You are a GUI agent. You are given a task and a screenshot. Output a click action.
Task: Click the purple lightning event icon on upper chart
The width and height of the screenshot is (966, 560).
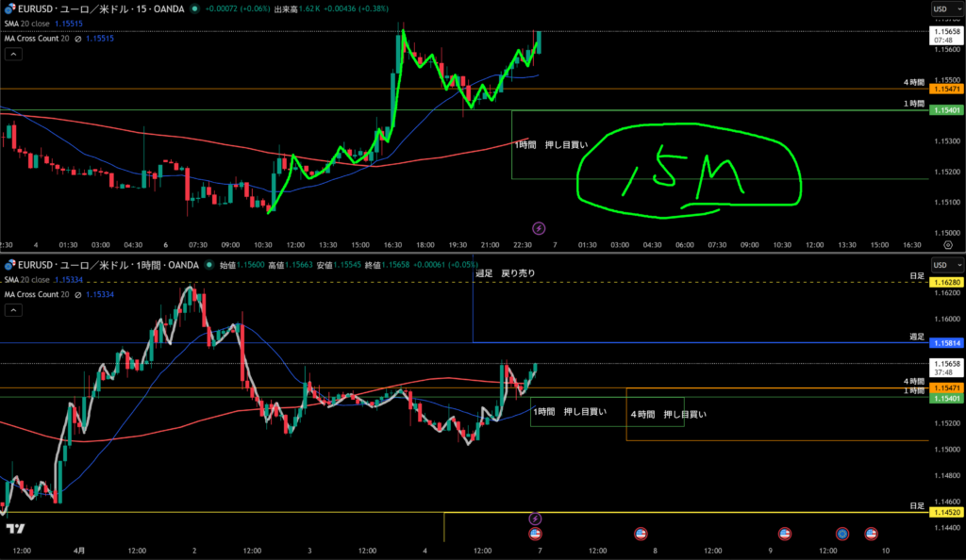point(539,228)
